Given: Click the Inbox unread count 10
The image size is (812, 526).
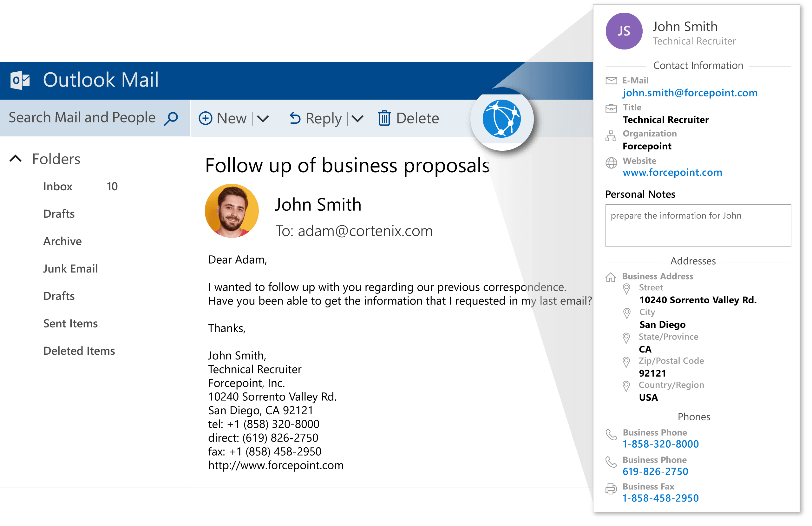Looking at the screenshot, I should pos(112,186).
